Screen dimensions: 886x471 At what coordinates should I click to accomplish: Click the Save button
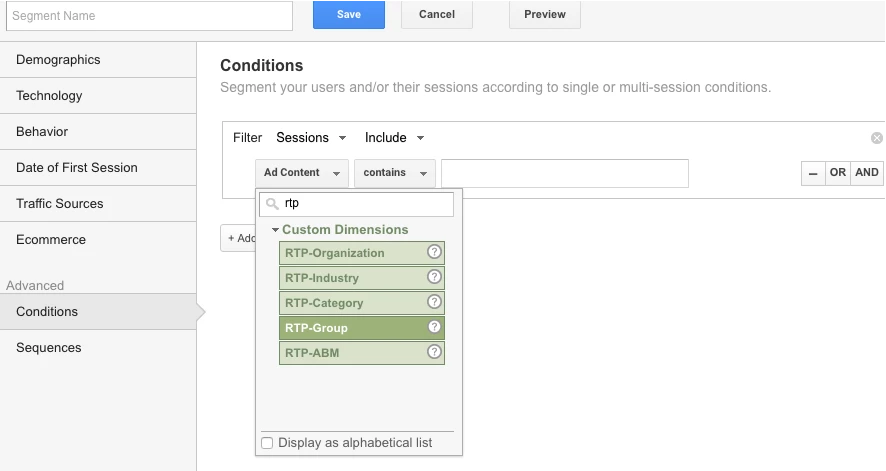pyautogui.click(x=349, y=15)
